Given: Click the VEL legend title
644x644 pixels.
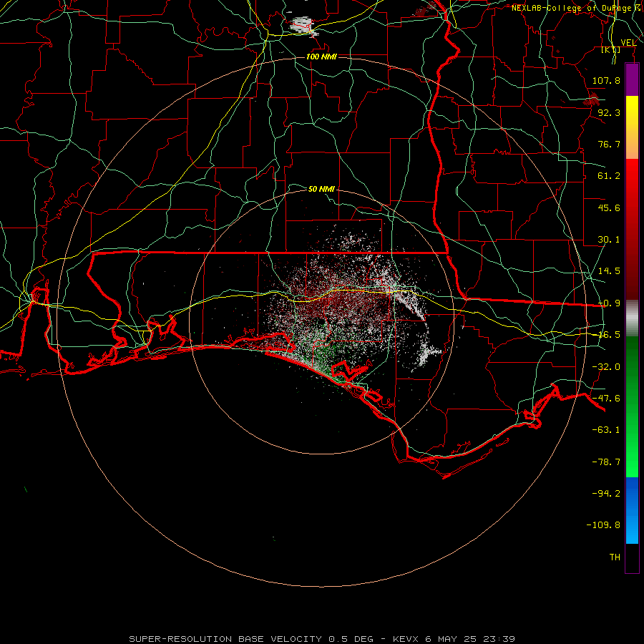Looking at the screenshot, I should pyautogui.click(x=628, y=43).
